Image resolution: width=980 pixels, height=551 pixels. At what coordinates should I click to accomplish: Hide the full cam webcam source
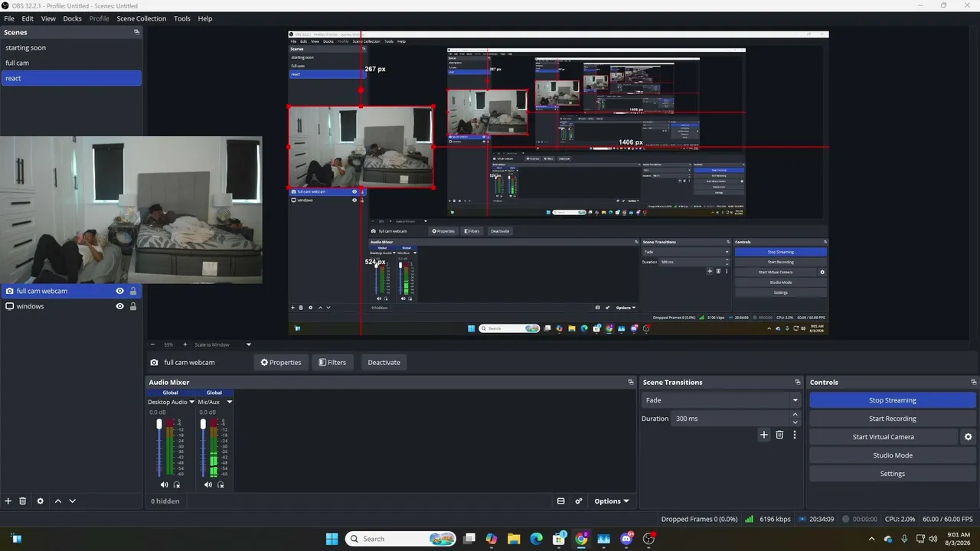[x=119, y=291]
